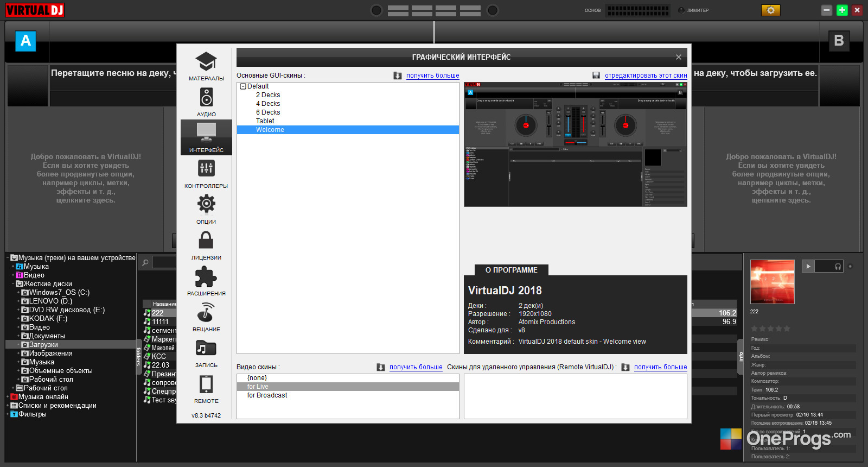Click the star rating in info panel

pyautogui.click(x=770, y=329)
